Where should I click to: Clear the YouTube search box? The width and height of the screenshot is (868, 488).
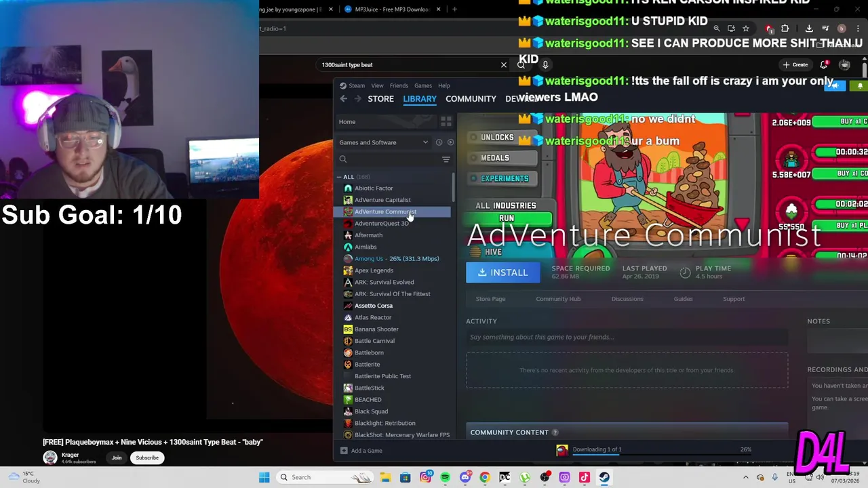tap(504, 65)
